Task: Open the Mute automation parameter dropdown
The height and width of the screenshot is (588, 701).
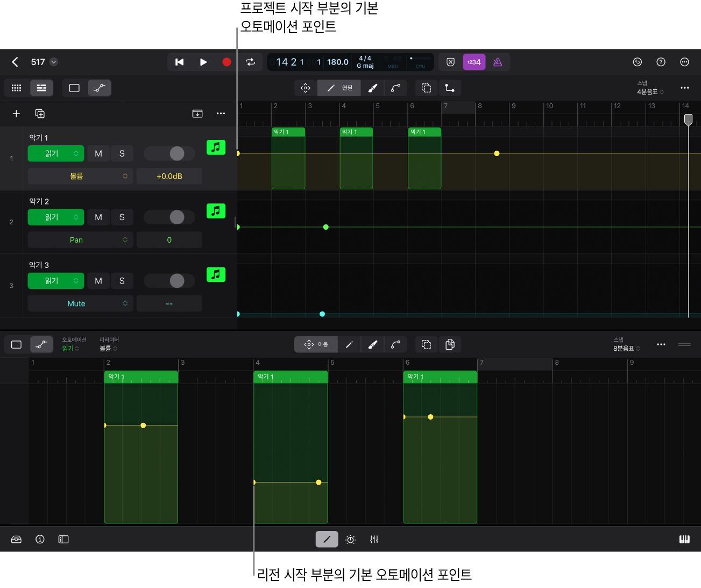Action: pyautogui.click(x=81, y=303)
